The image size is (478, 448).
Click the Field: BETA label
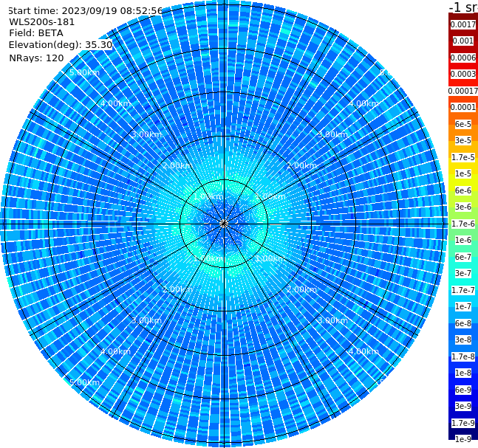(x=36, y=33)
